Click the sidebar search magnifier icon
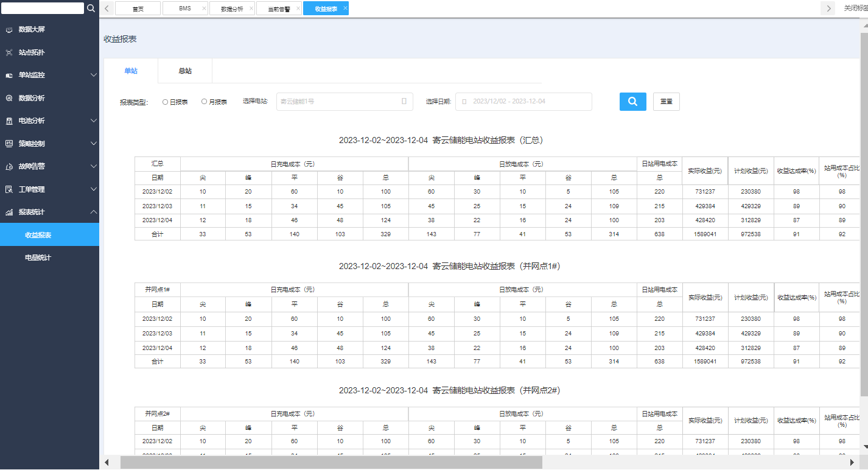Image resolution: width=868 pixels, height=470 pixels. tap(91, 8)
